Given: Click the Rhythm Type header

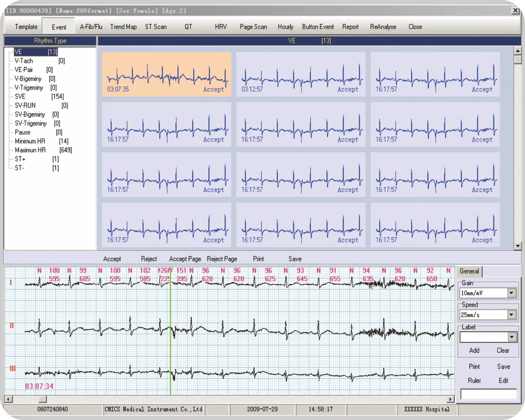Looking at the screenshot, I should point(50,41).
